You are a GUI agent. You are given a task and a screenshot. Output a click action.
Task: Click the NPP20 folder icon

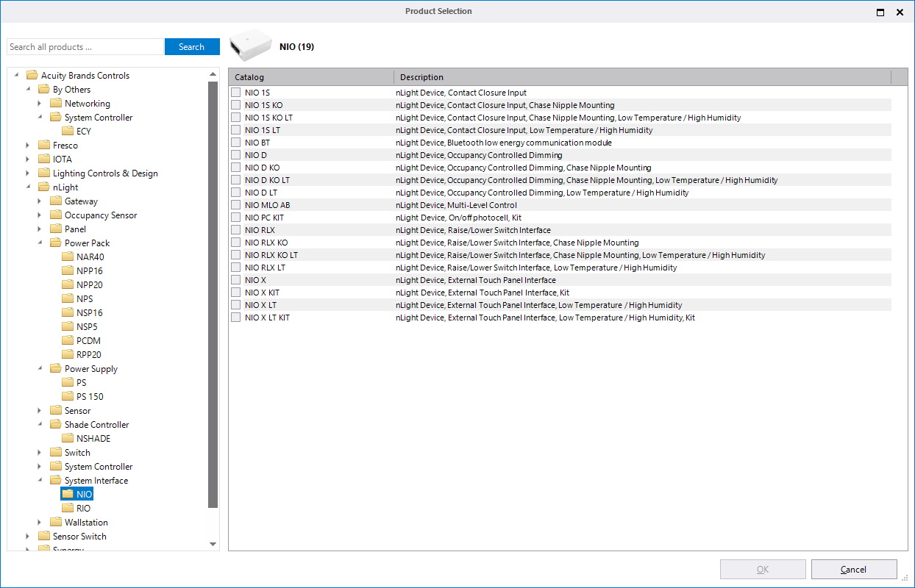click(x=68, y=285)
